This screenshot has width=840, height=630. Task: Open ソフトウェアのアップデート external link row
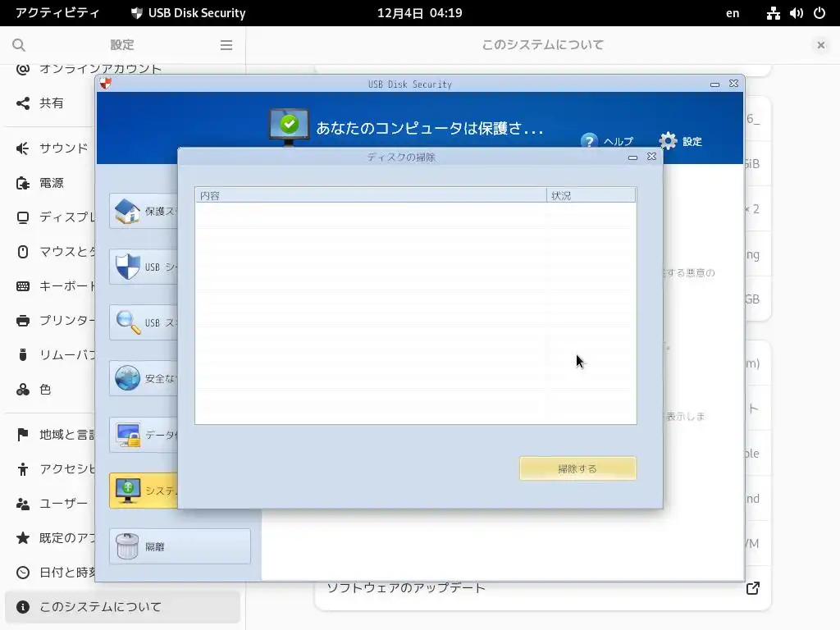542,594
